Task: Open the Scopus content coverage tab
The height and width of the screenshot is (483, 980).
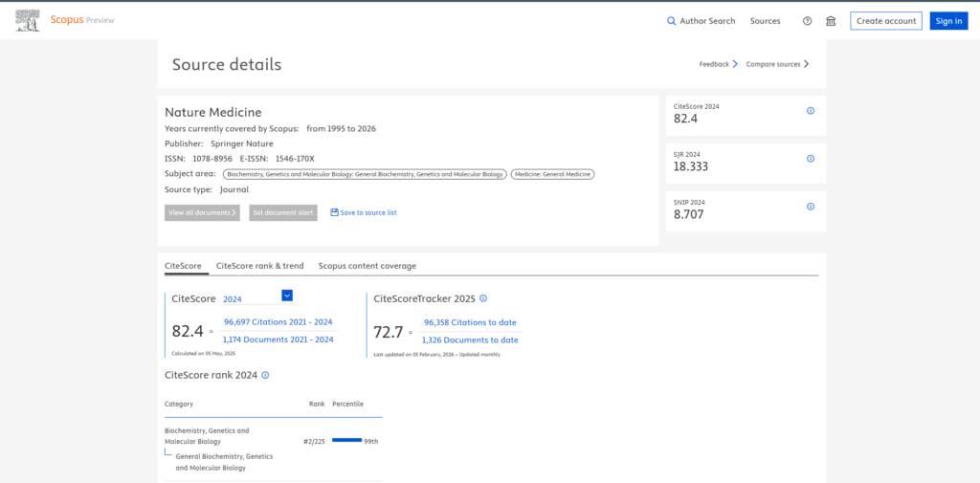Action: 367,266
